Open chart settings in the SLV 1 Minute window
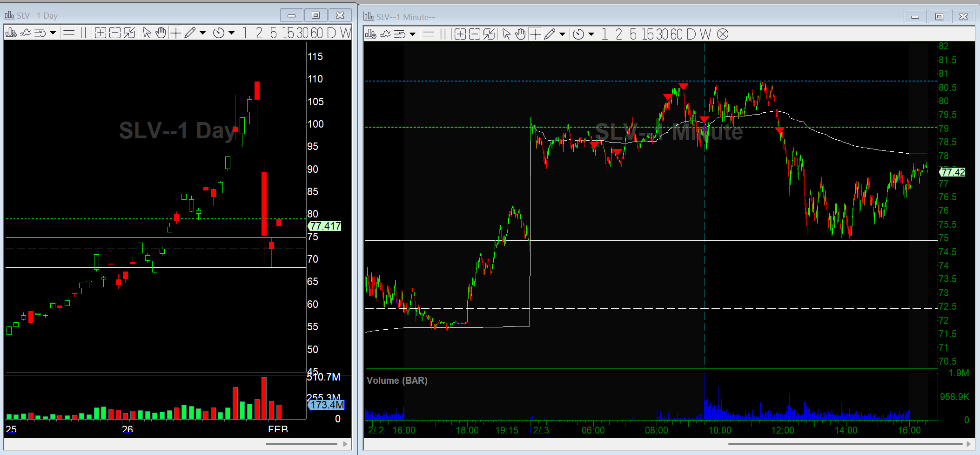This screenshot has width=980, height=455. pyautogui.click(x=371, y=34)
